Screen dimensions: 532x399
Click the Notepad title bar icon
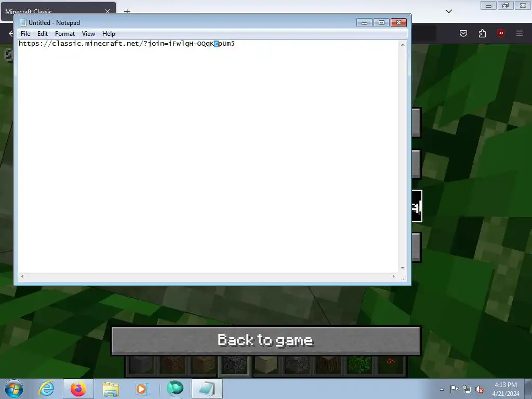(x=23, y=22)
